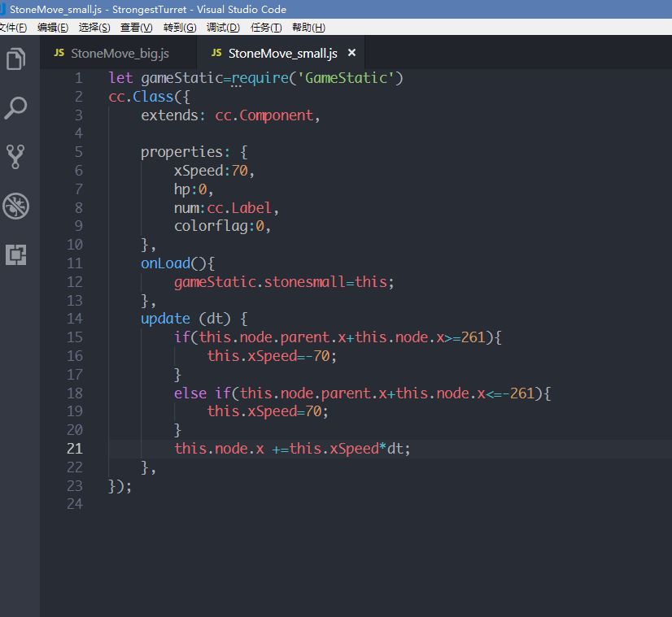Select the StoneMove_small.js tab

pos(281,53)
